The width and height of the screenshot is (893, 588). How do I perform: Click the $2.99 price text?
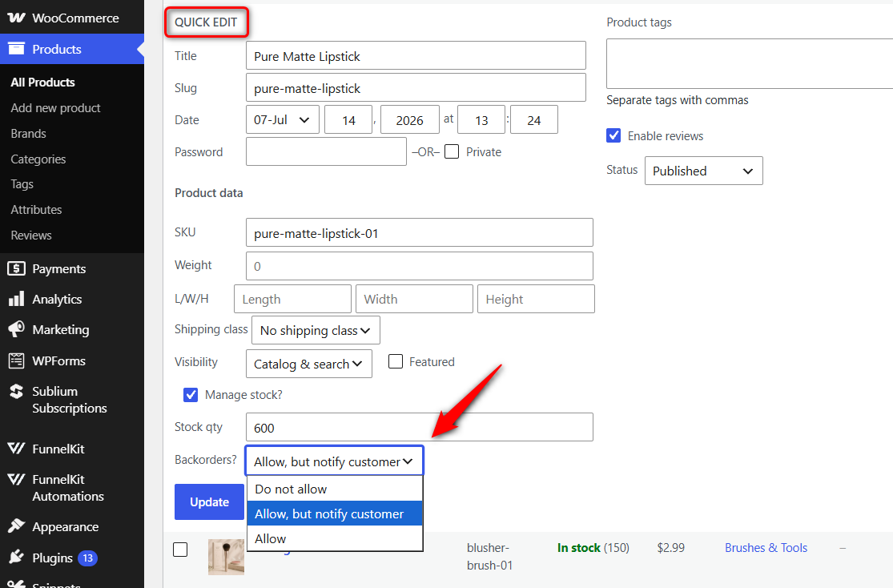670,548
